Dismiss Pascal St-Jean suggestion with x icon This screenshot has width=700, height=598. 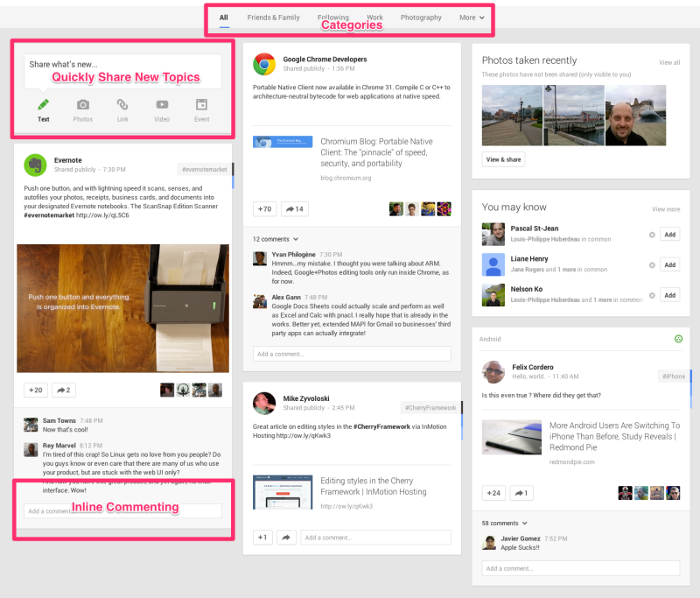(x=652, y=235)
